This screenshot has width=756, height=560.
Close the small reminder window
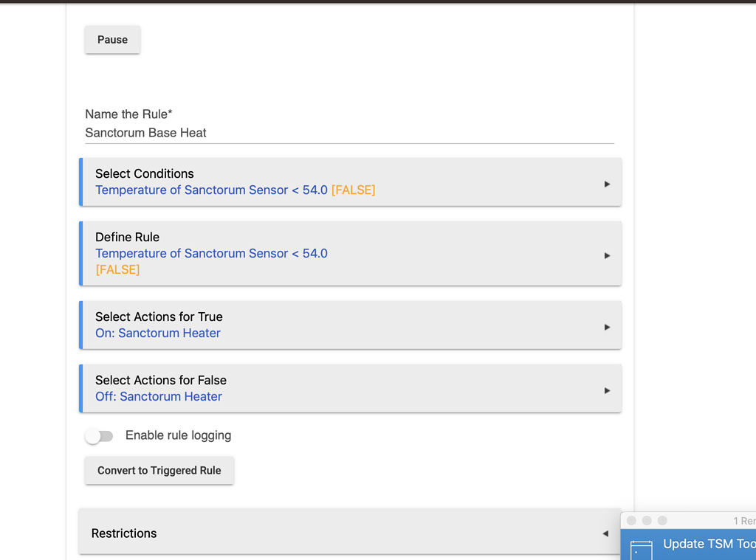click(x=631, y=521)
